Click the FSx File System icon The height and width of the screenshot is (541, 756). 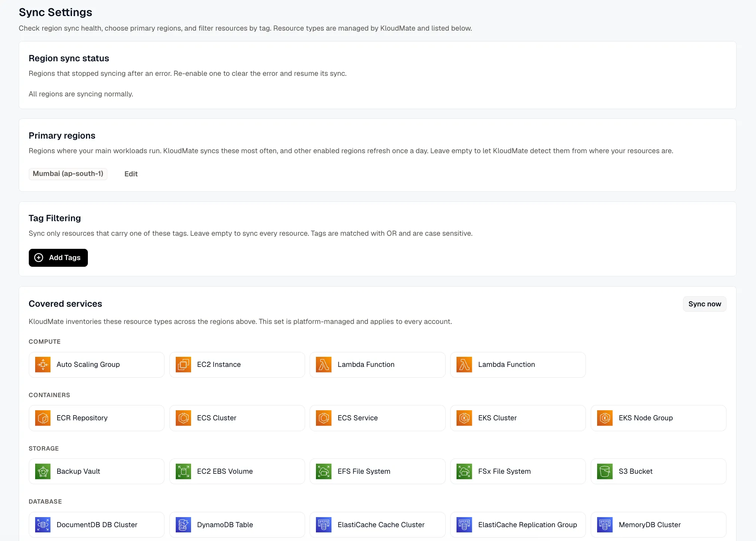(464, 472)
